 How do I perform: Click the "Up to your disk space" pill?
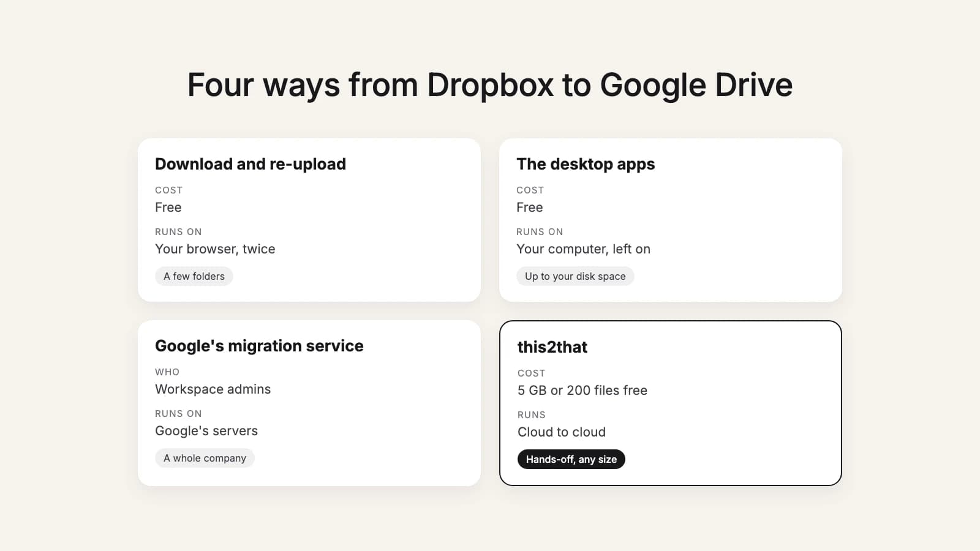pos(575,276)
